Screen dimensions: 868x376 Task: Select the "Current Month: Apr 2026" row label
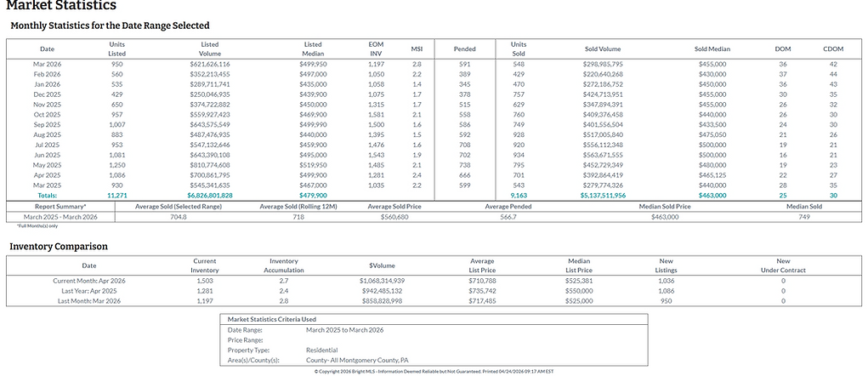point(89,281)
